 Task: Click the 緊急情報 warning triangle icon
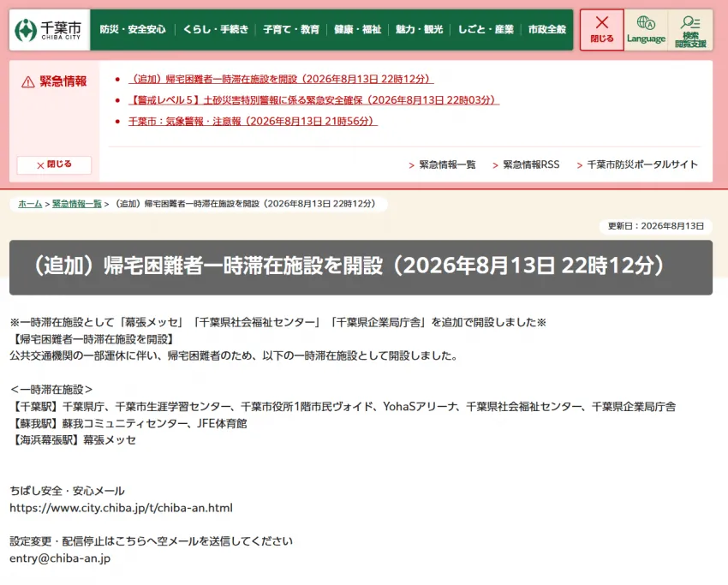coord(28,82)
